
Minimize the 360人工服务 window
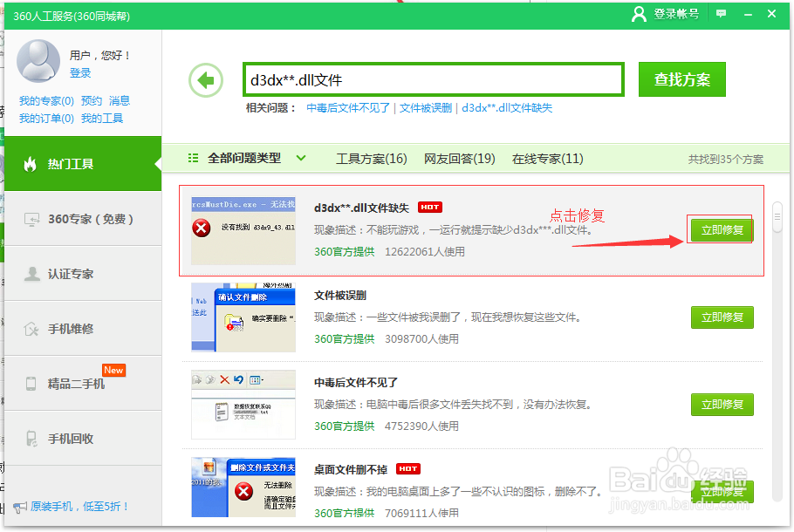point(748,14)
